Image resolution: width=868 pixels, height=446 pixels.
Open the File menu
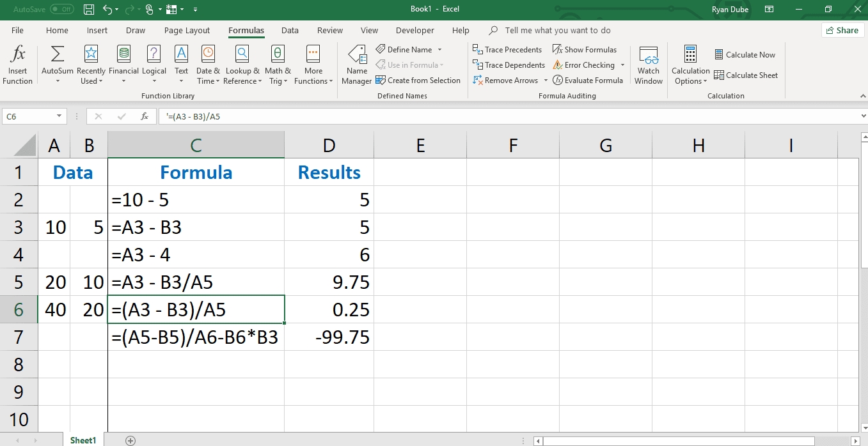coord(17,30)
